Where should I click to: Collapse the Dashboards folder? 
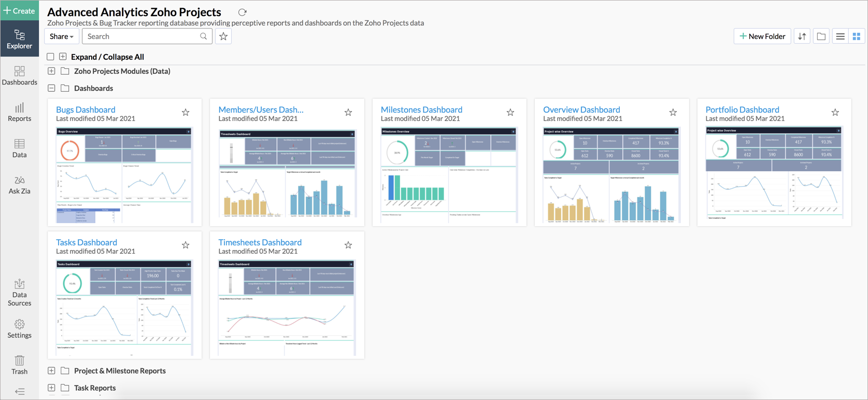[x=51, y=88]
